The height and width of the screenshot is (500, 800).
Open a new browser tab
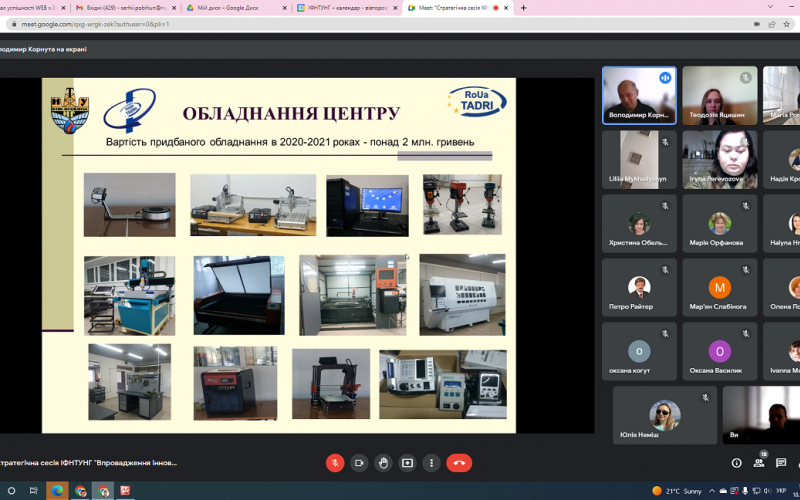(523, 8)
